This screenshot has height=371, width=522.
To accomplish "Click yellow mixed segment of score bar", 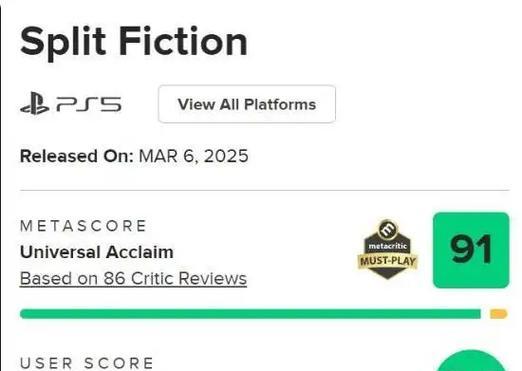I will (x=499, y=314).
